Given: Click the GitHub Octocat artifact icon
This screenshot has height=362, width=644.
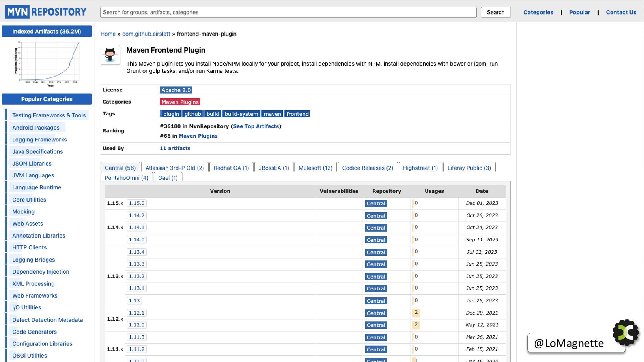Looking at the screenshot, I should point(110,55).
